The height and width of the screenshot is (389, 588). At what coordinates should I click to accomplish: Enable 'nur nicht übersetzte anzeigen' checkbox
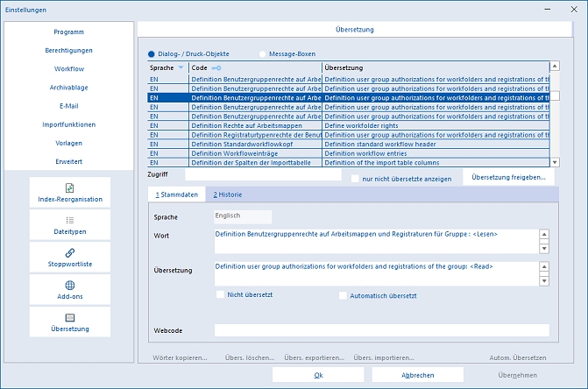tap(355, 179)
